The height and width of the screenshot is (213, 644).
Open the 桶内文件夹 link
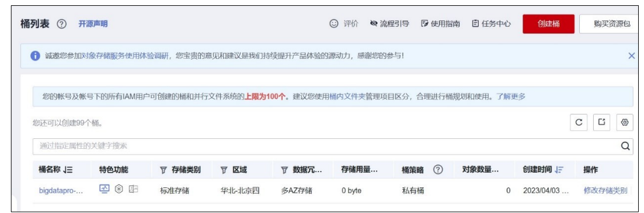pyautogui.click(x=347, y=97)
